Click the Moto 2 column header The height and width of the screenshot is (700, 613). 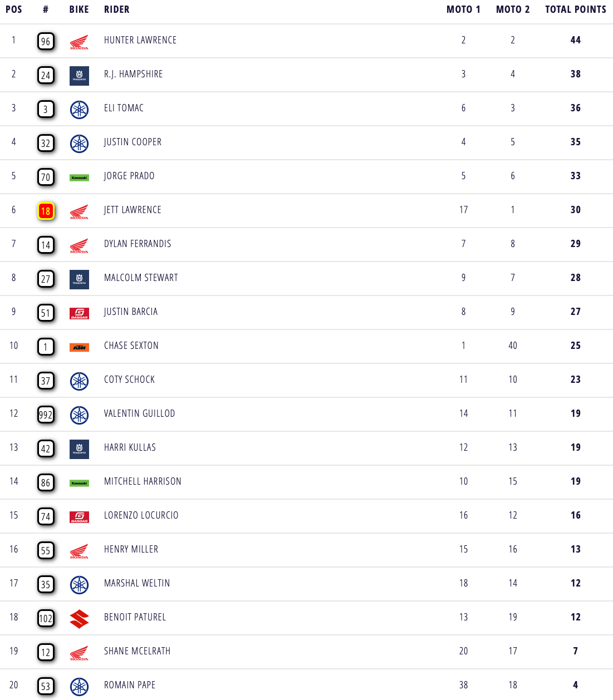[x=513, y=9]
